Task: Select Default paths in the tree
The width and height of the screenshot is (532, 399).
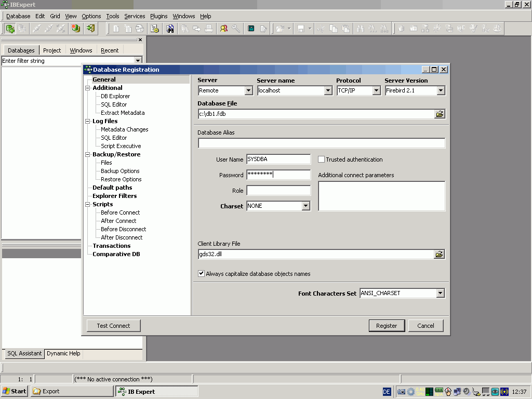Action: [x=112, y=188]
